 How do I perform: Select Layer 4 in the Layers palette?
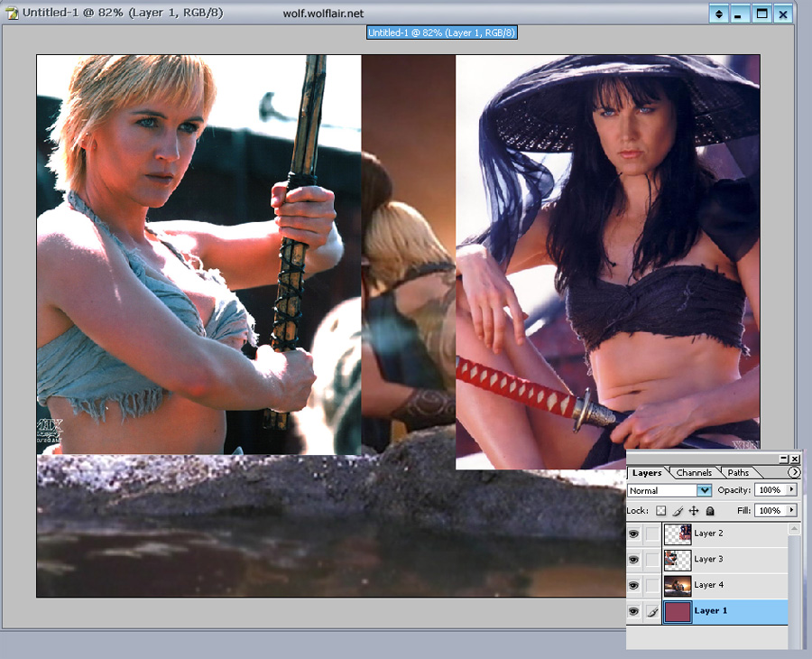(725, 586)
